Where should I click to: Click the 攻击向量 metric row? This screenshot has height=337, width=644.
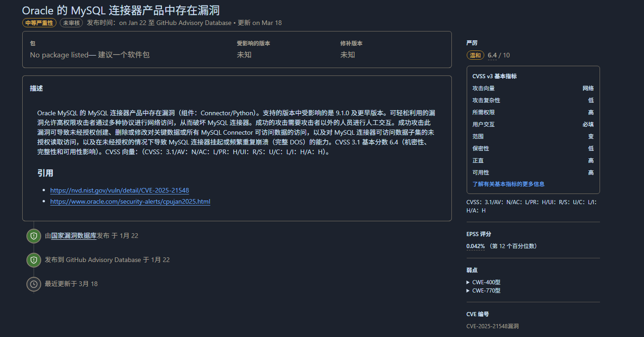click(x=532, y=88)
